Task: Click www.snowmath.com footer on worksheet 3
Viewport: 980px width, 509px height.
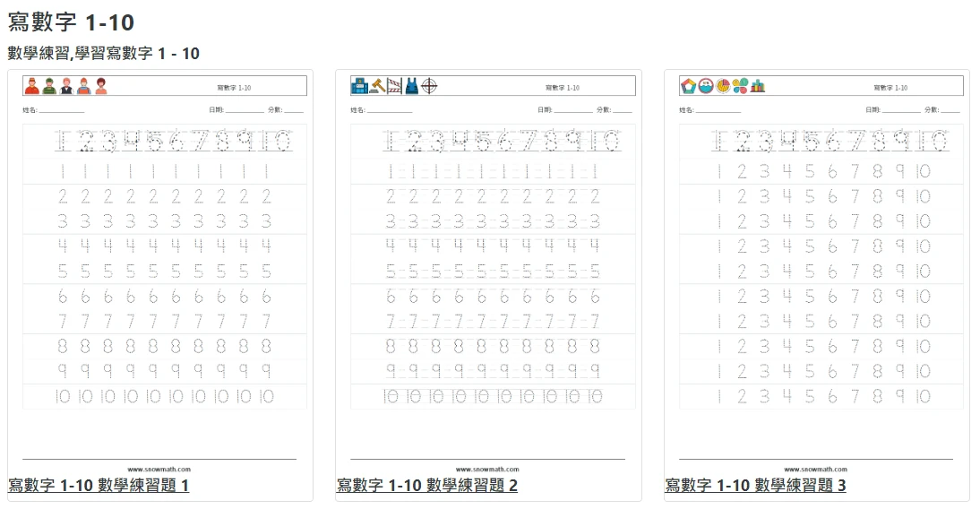Action: coord(816,469)
